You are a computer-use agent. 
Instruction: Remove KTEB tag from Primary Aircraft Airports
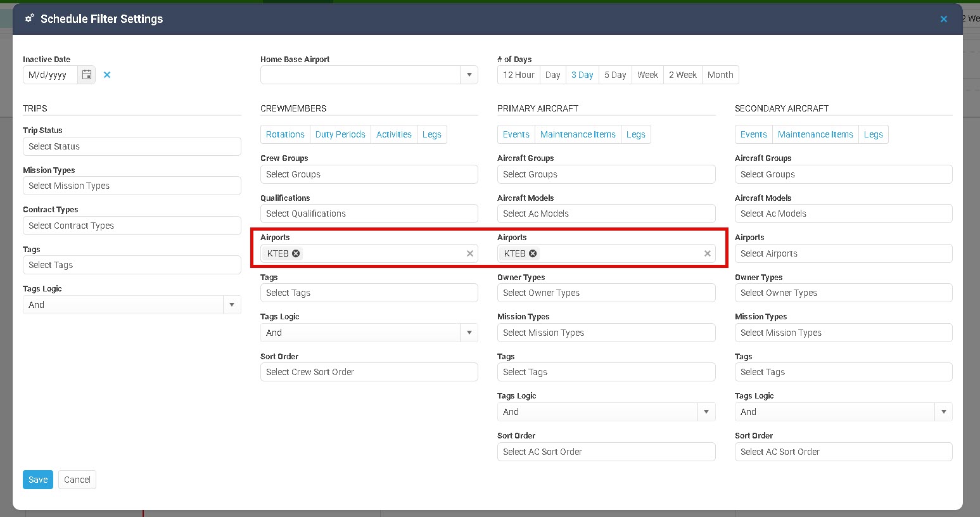533,253
